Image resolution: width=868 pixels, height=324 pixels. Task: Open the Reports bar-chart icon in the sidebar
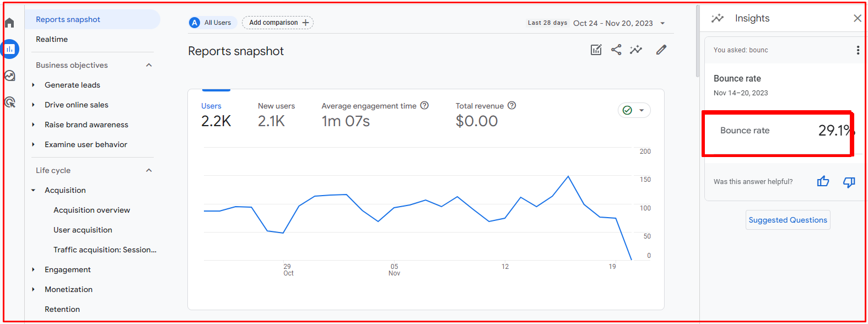coord(10,49)
